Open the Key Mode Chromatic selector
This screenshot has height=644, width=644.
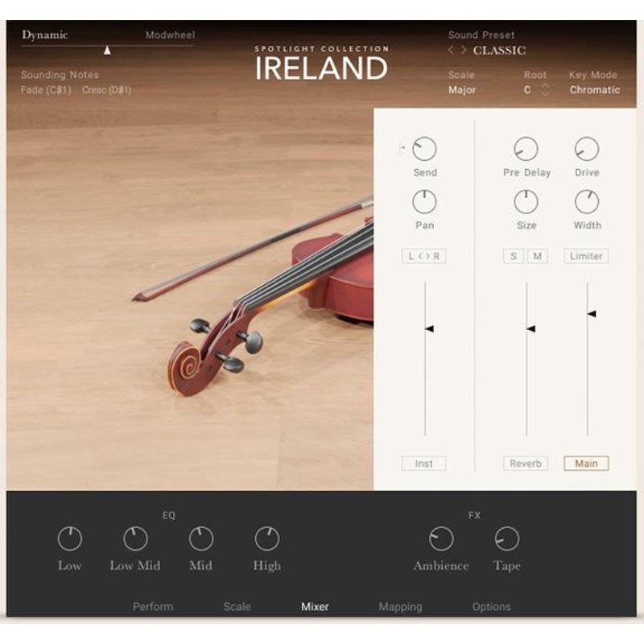(x=596, y=89)
